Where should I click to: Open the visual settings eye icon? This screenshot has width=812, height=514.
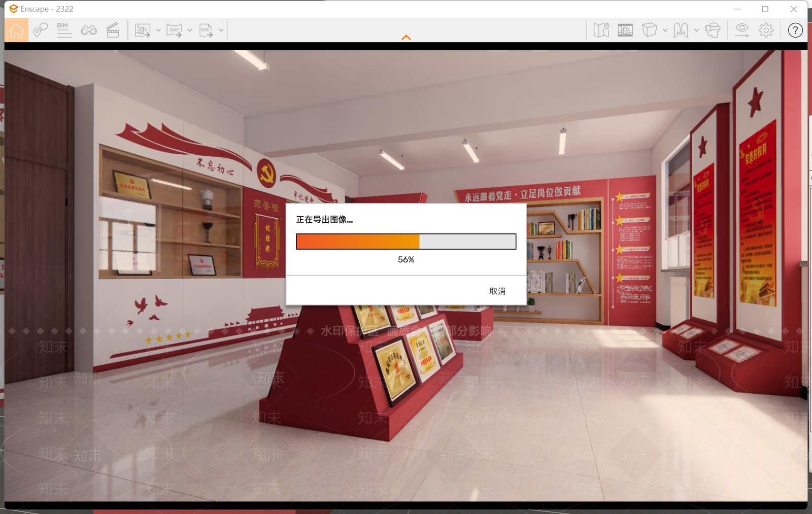click(742, 30)
